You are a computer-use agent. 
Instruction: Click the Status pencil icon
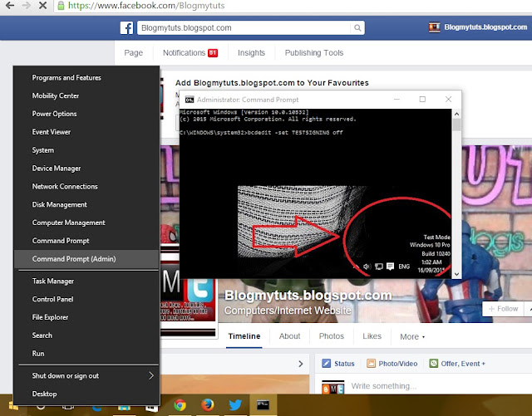click(326, 364)
